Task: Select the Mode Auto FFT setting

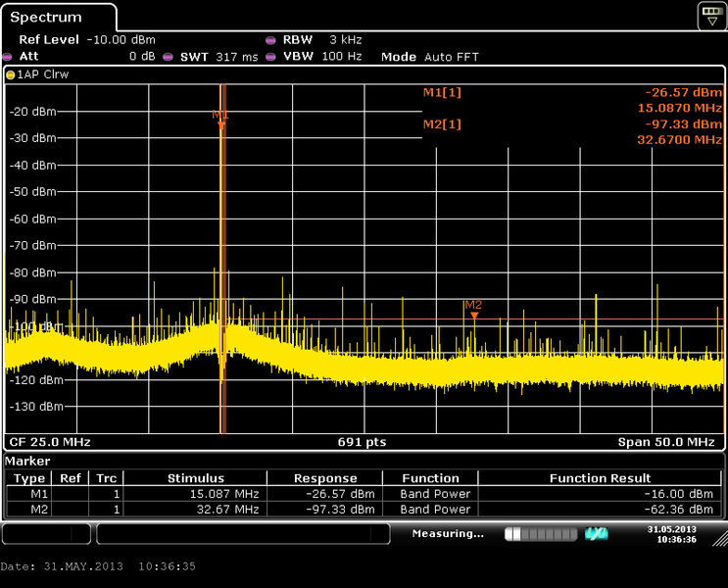Action: coord(429,57)
